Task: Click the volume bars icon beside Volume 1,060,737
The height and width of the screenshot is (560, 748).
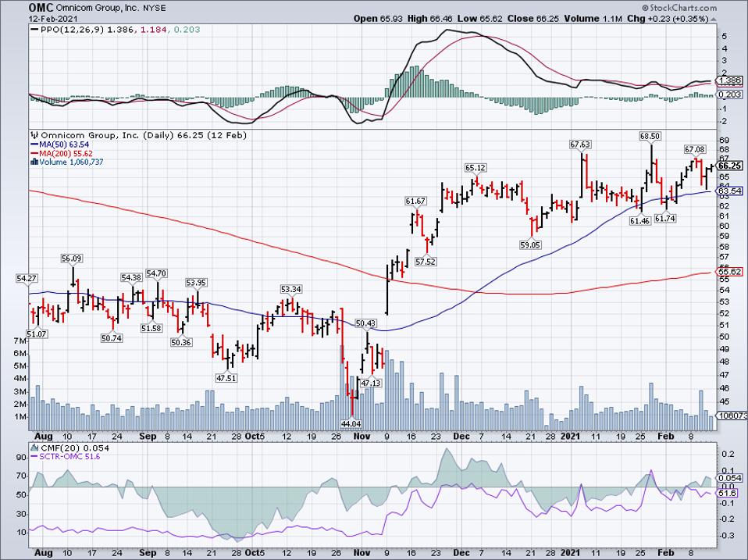Action: click(x=34, y=162)
